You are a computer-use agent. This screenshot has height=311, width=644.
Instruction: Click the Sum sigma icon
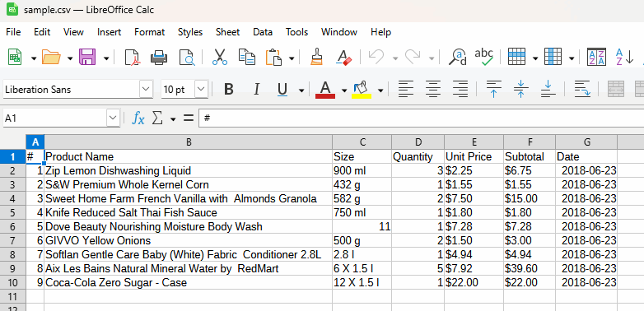(157, 118)
